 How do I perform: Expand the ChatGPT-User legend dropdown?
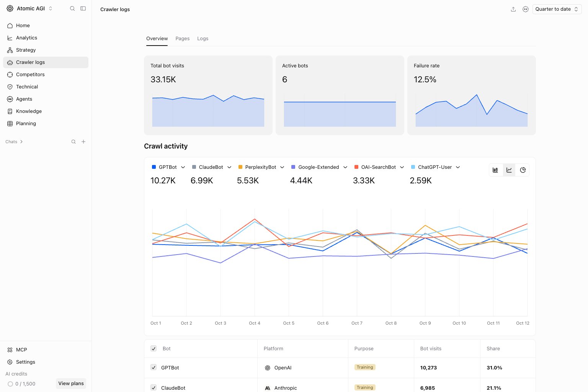tap(458, 167)
